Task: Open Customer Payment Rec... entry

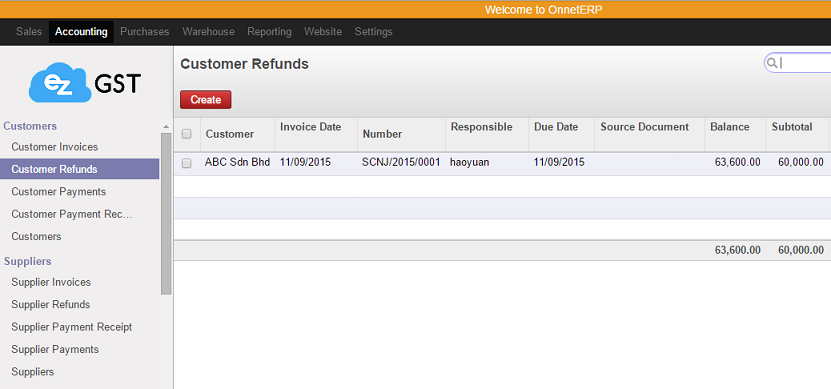Action: 72,214
